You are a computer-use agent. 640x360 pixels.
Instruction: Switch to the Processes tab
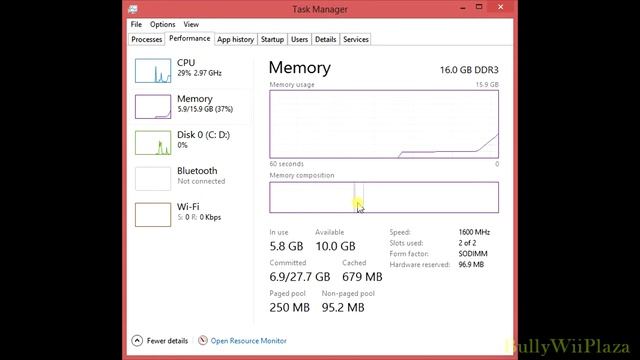pyautogui.click(x=147, y=40)
